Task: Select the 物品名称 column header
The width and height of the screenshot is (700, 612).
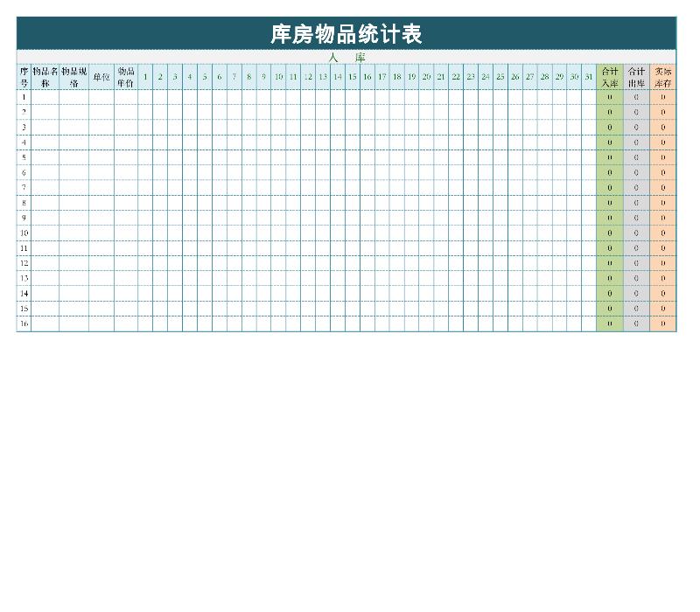Action: 45,77
